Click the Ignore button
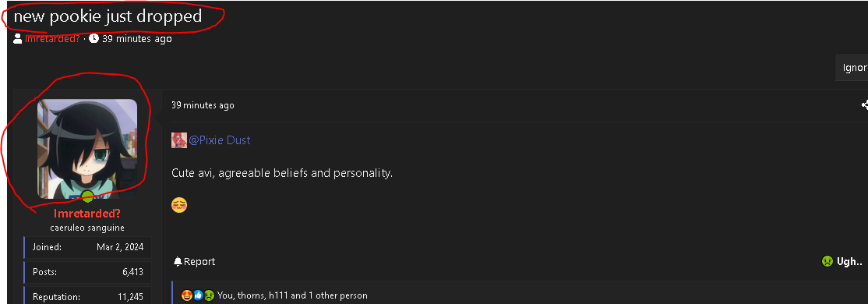 pos(852,68)
